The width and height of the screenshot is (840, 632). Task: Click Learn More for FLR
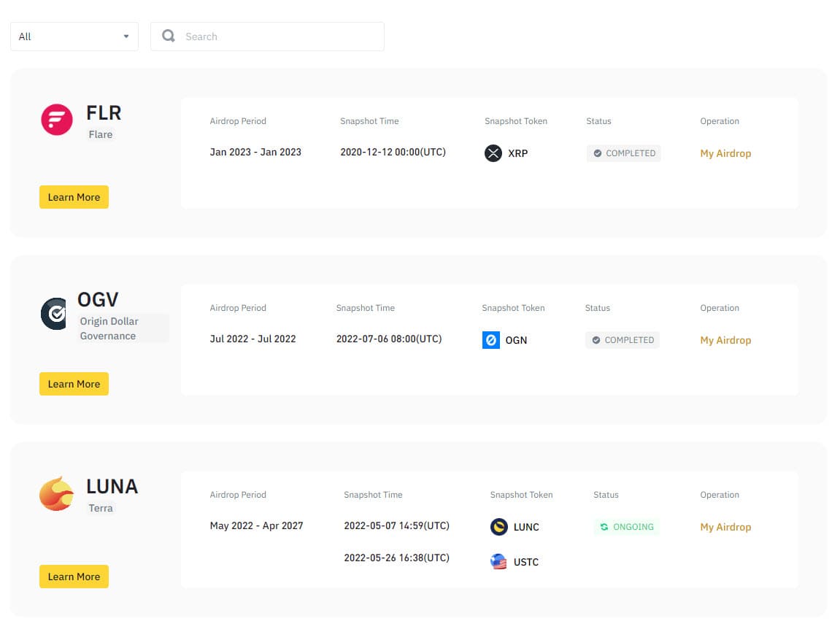[74, 197]
